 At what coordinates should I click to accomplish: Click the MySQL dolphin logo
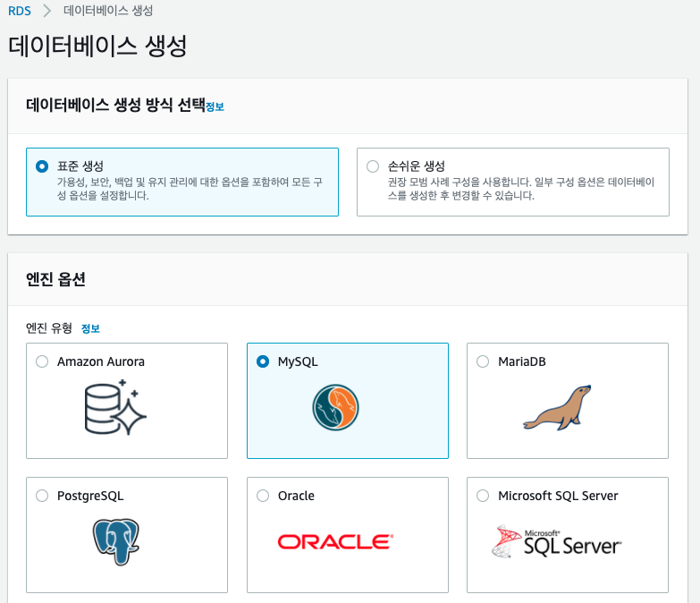[x=336, y=407]
